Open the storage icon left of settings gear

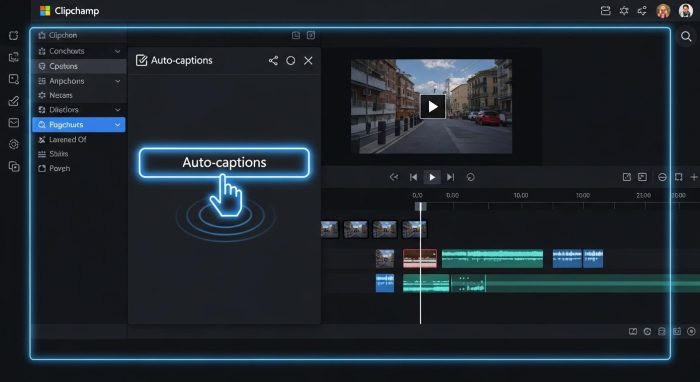(605, 11)
